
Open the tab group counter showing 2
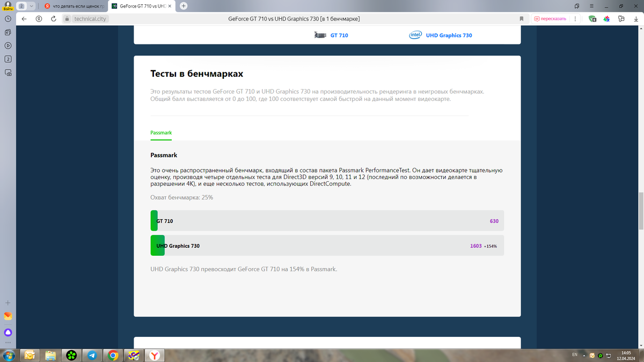(x=22, y=6)
